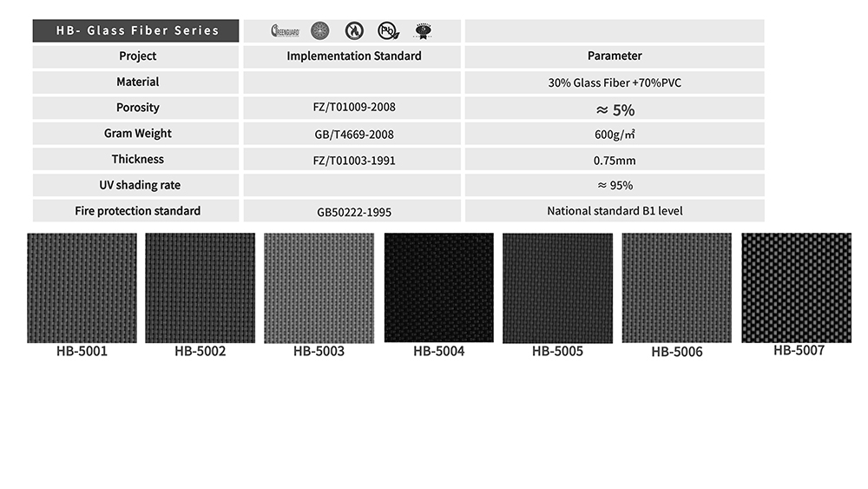Image resolution: width=868 pixels, height=489 pixels.
Task: Pick the HB-5003 light gray swatch
Action: pos(319,287)
